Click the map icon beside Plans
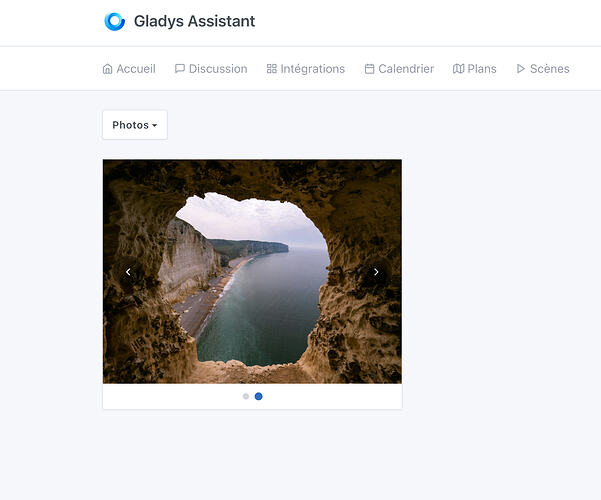The image size is (601, 500). point(458,69)
